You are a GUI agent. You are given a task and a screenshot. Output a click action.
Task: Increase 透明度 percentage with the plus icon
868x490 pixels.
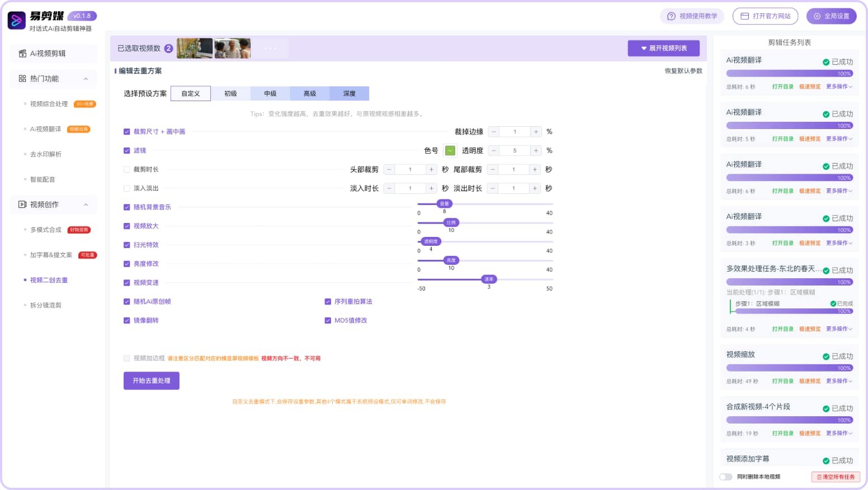pos(536,151)
